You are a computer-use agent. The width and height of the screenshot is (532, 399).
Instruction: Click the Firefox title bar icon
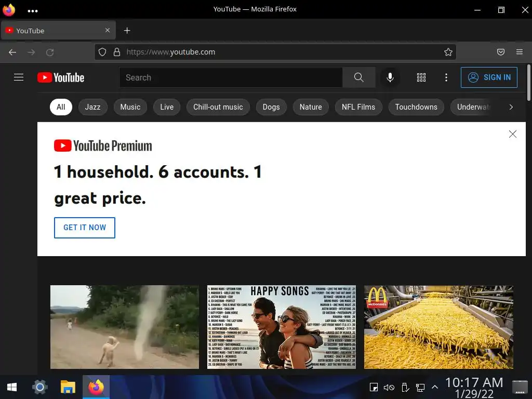pyautogui.click(x=9, y=10)
